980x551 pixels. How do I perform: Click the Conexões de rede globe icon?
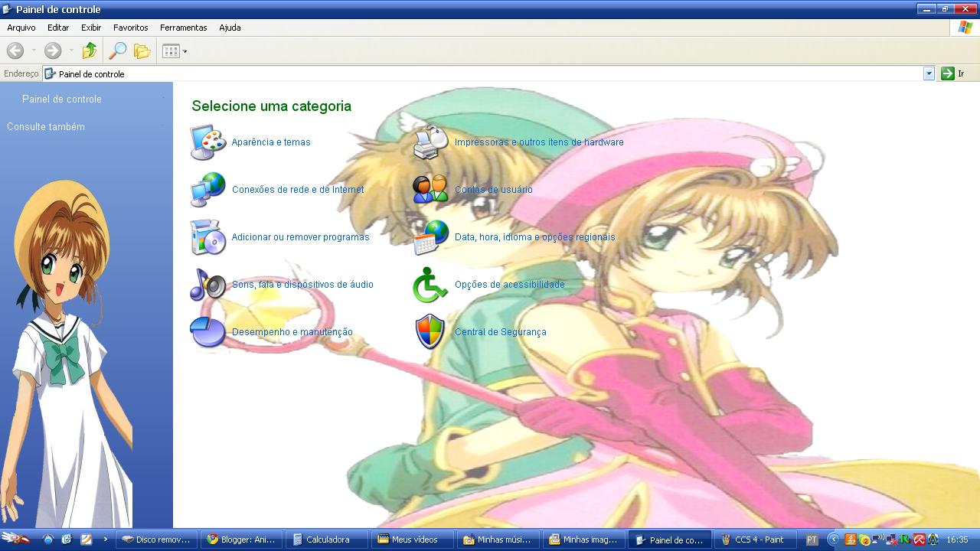208,190
